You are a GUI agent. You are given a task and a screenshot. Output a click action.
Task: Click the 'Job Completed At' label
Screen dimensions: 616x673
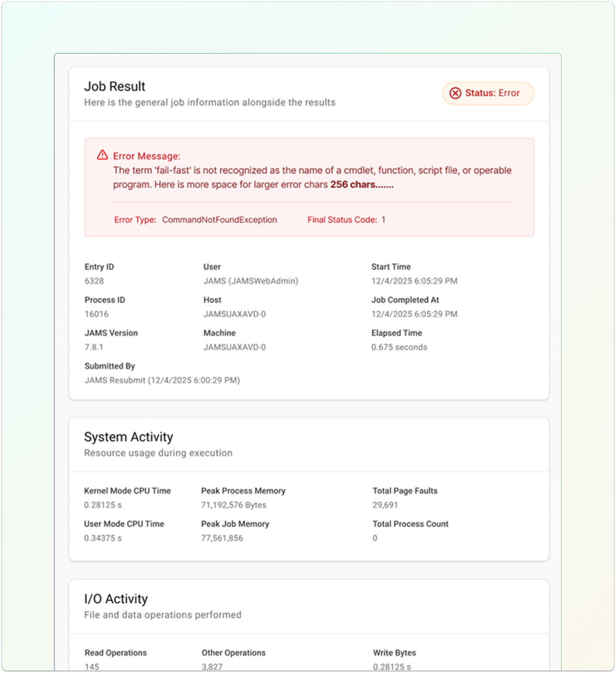click(405, 300)
